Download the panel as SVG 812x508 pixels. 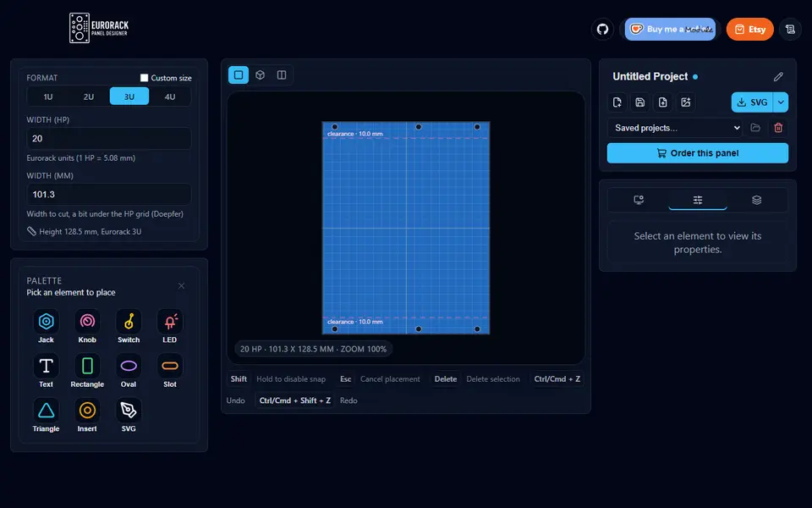[x=752, y=102]
